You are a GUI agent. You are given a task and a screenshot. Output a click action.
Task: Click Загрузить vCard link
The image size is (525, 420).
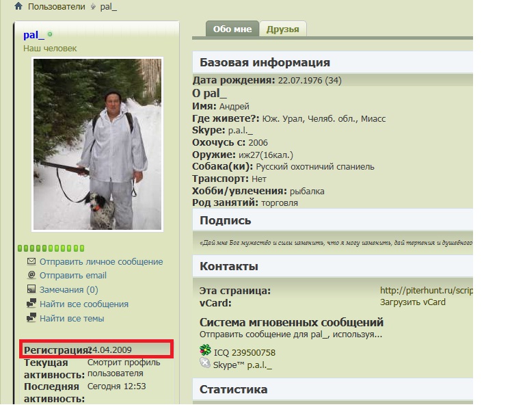coord(413,302)
